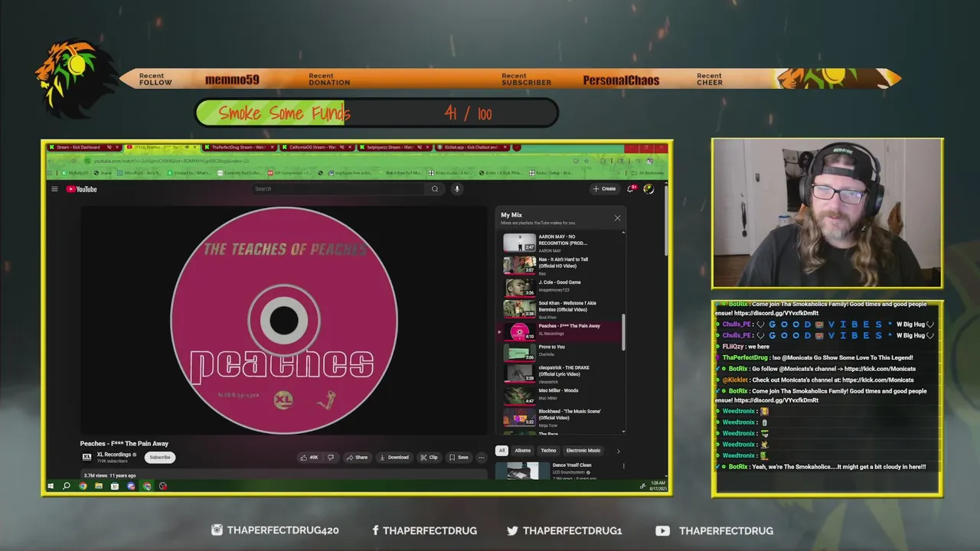Open the XL Recordings channel name link
The width and height of the screenshot is (980, 551).
pos(113,455)
